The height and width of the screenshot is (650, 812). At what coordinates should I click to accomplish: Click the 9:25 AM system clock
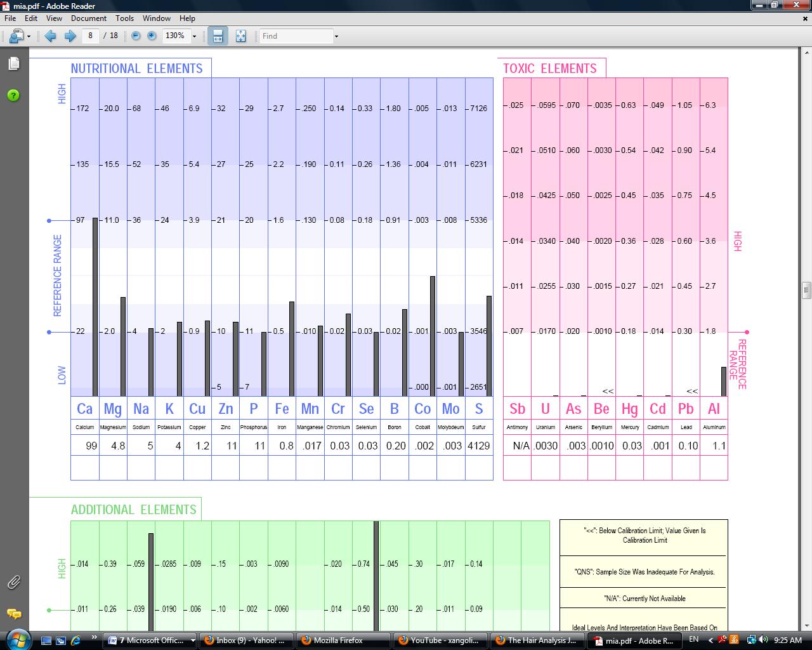[x=788, y=640]
